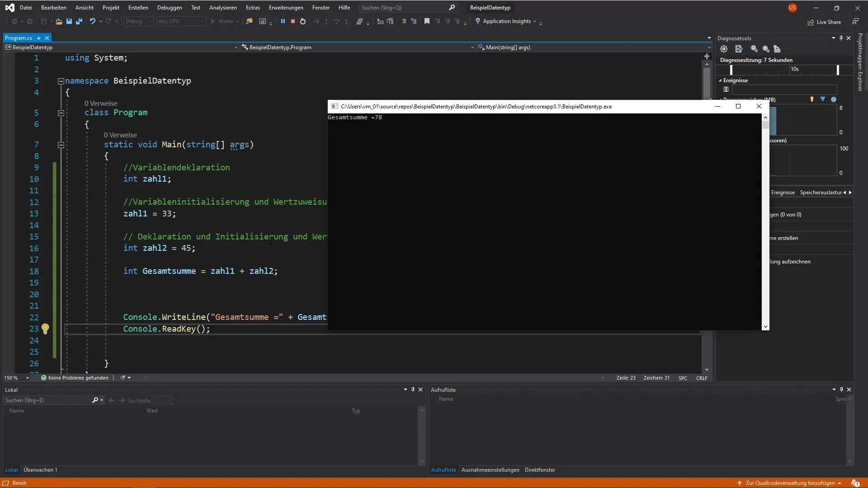Pin the Program.cs tab
Screen dimensions: 868x488
point(39,38)
